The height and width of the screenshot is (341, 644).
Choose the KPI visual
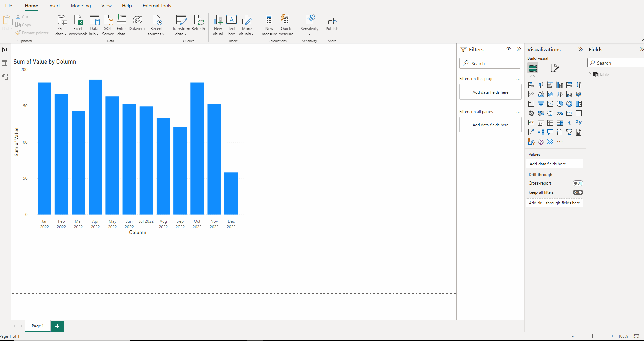point(531,123)
